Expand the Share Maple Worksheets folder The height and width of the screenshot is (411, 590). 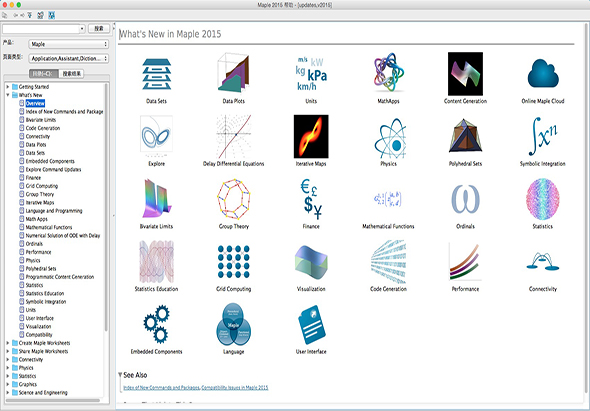click(8, 351)
